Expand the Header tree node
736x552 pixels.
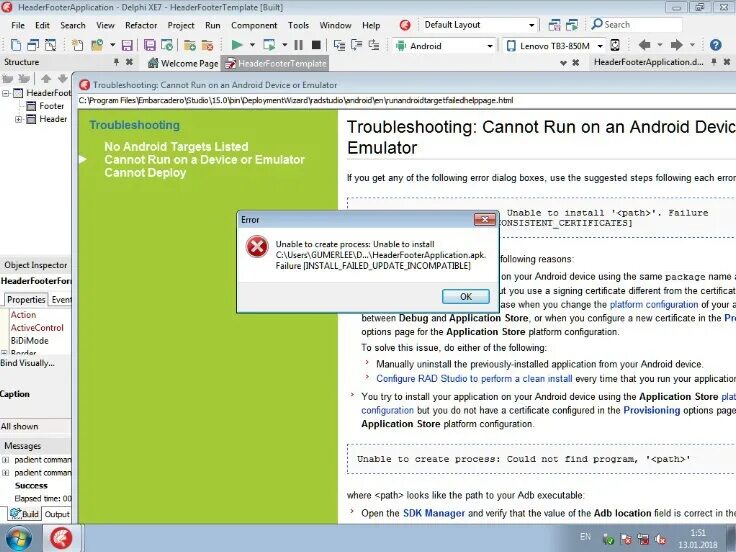[x=18, y=119]
